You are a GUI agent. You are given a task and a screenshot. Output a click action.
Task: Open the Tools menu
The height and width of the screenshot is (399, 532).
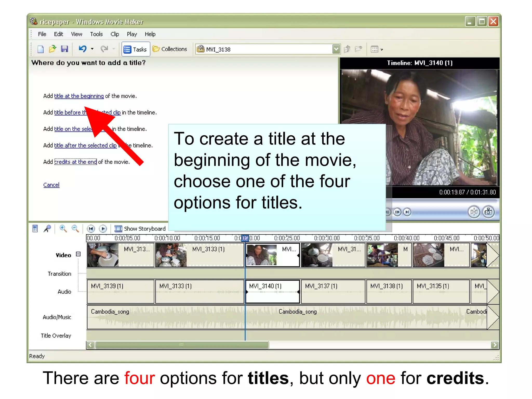point(96,34)
